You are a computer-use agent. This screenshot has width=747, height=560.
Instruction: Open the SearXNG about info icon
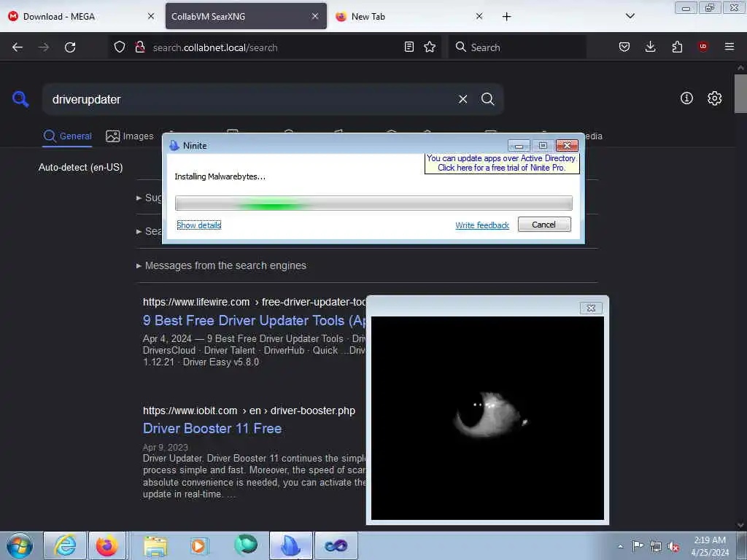pyautogui.click(x=686, y=98)
